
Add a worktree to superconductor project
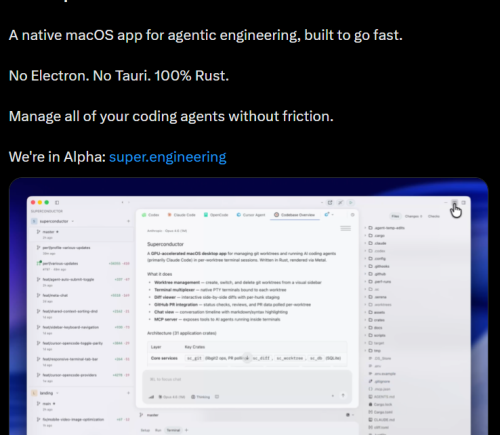[128, 221]
